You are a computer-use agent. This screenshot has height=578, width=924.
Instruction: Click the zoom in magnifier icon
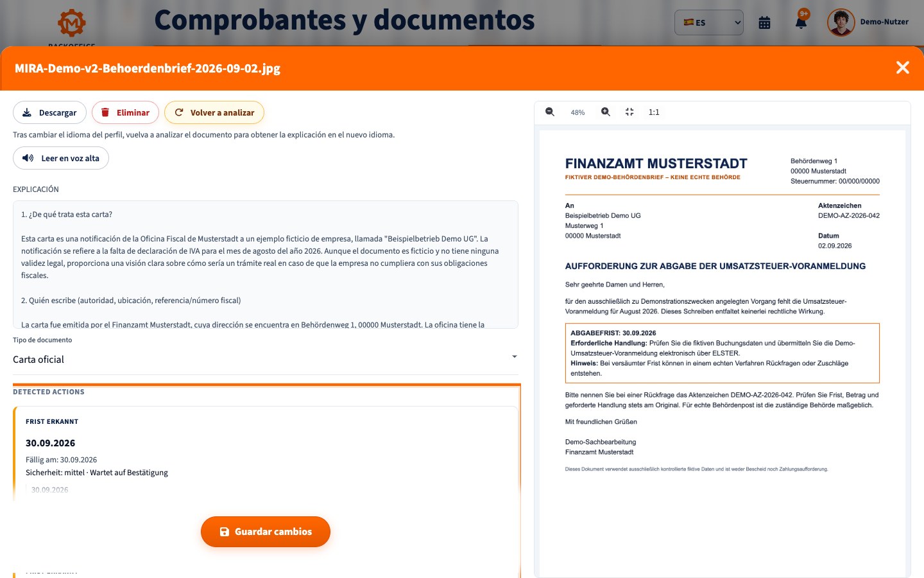tap(605, 112)
